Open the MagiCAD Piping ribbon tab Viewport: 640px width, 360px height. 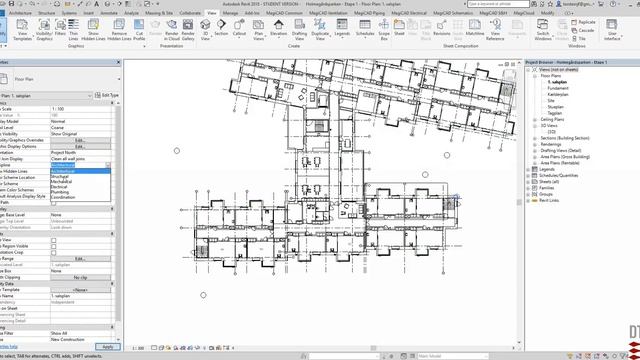[369, 13]
